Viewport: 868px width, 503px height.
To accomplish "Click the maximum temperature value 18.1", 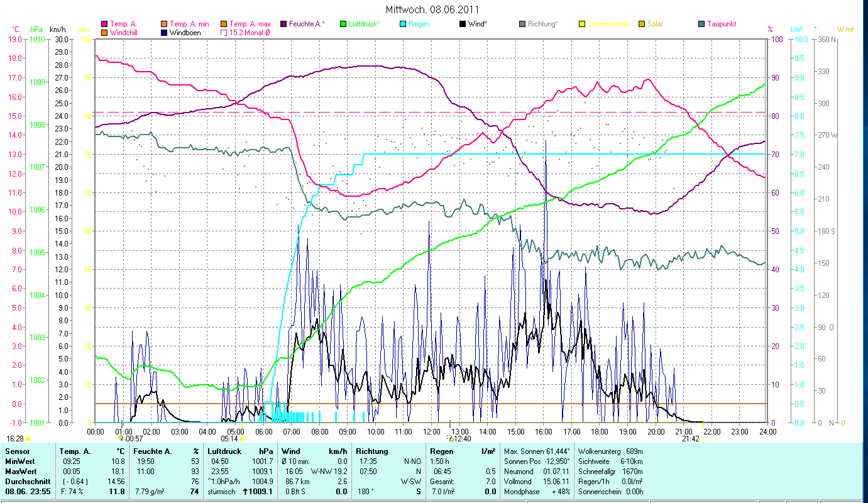I will (118, 471).
